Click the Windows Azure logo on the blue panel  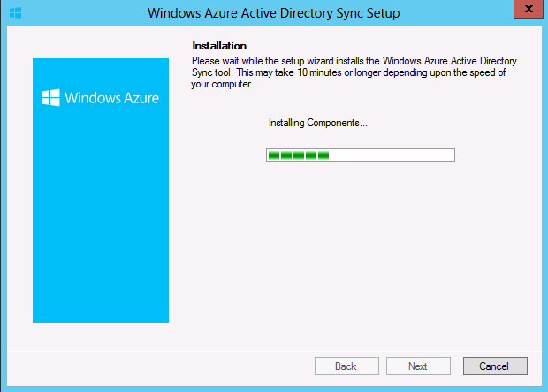(x=101, y=98)
